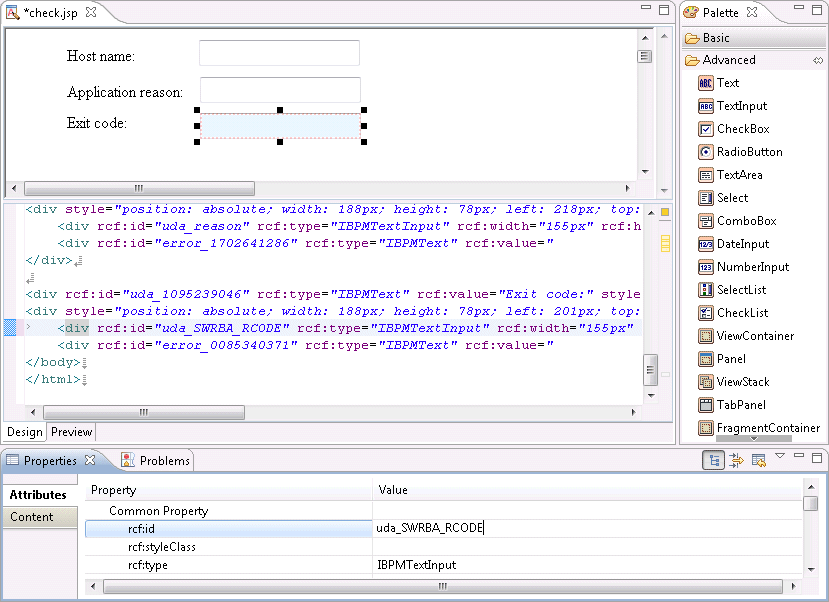Switch to the Preview tab
829x602 pixels.
pos(71,432)
